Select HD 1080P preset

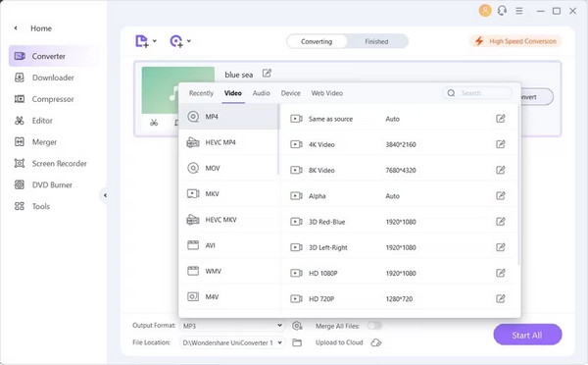398,273
